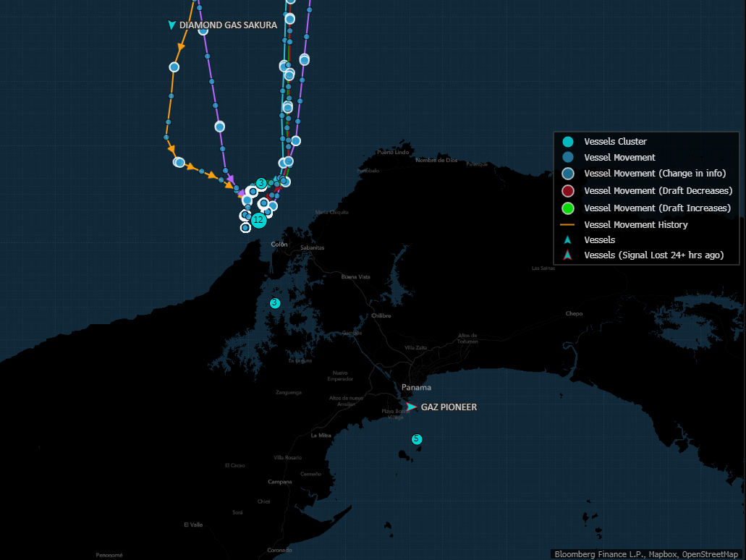Click the Chepo town label
746x560 pixels.
tap(574, 313)
